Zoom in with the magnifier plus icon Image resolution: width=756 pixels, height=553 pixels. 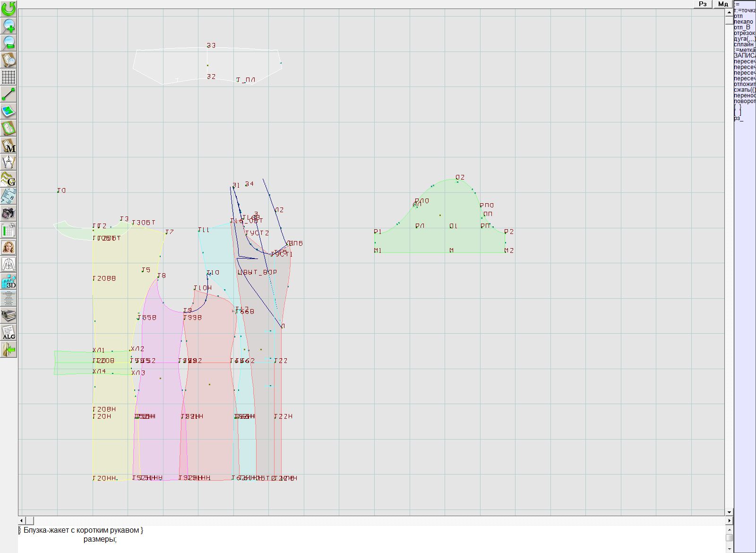pos(9,26)
